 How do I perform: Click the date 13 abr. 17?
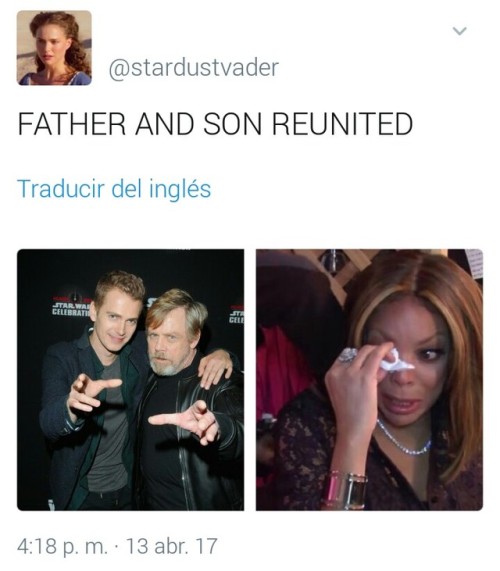(x=172, y=546)
